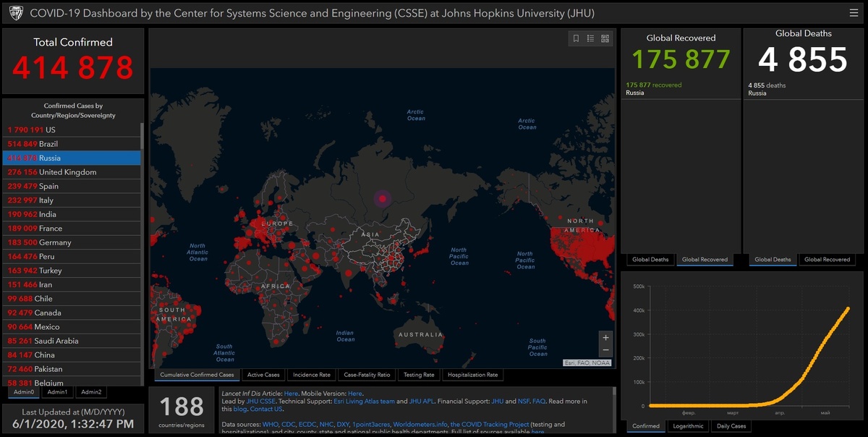Select the Peru row in the list
Image resolution: width=868 pixels, height=437 pixels.
72,257
